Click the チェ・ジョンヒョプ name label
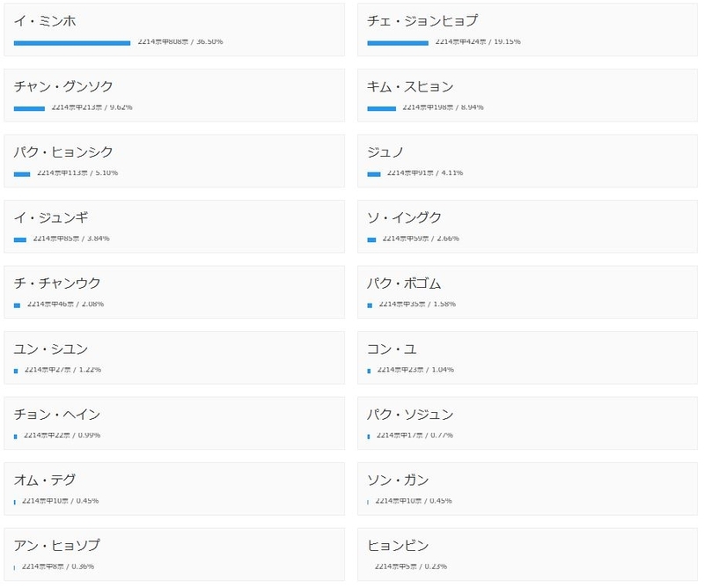This screenshot has width=704, height=588. 422,20
